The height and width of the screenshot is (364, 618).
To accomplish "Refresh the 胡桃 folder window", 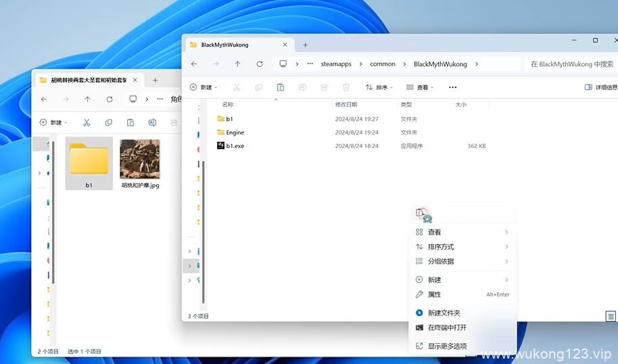I will 109,99.
